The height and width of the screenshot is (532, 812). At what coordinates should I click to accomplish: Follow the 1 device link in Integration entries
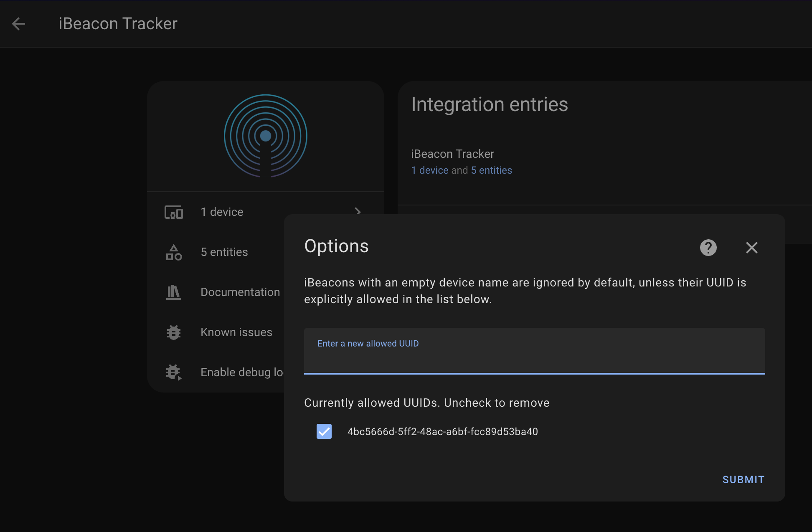tap(430, 170)
